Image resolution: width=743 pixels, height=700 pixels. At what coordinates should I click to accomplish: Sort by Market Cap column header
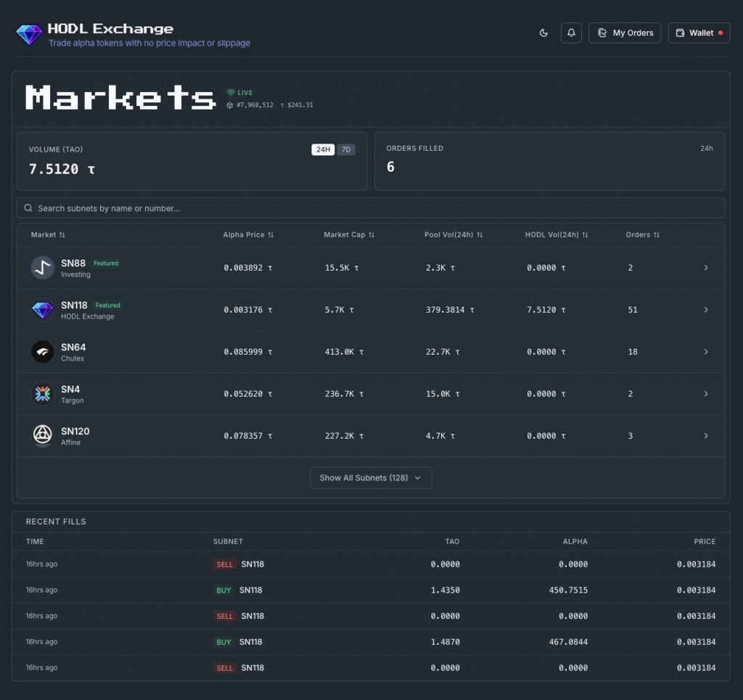coord(349,235)
